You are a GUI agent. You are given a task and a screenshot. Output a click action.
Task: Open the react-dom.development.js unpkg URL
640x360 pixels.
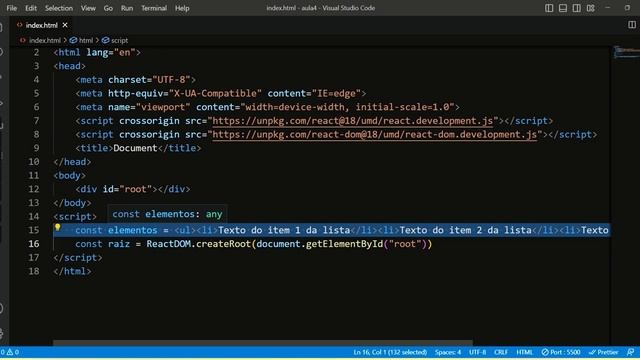point(375,135)
